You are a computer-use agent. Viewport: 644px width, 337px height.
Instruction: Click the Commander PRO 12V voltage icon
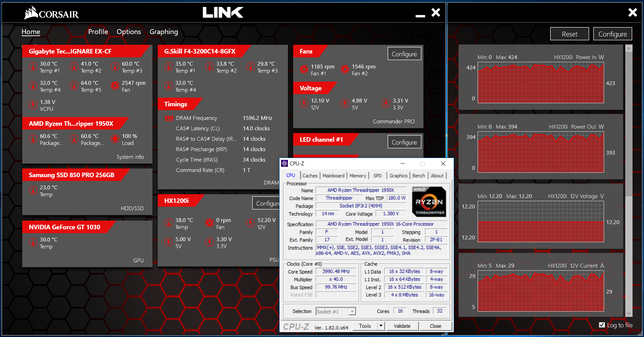coord(304,103)
